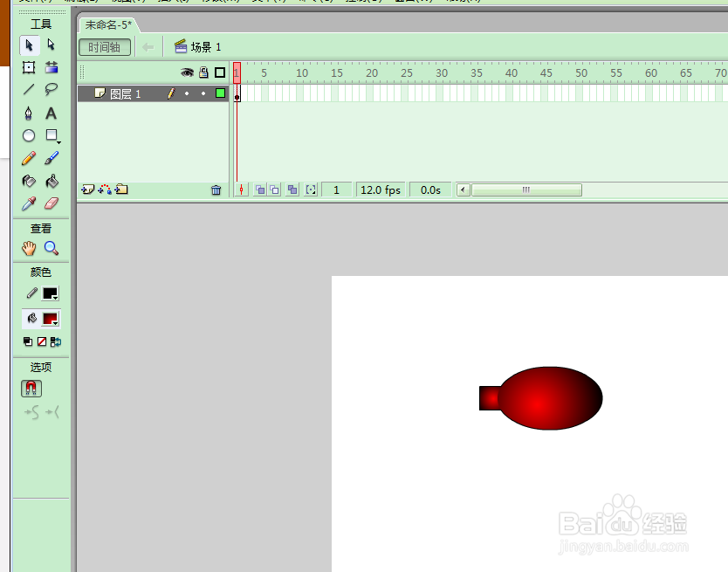The height and width of the screenshot is (572, 728).
Task: Select the Text tool
Action: click(52, 113)
